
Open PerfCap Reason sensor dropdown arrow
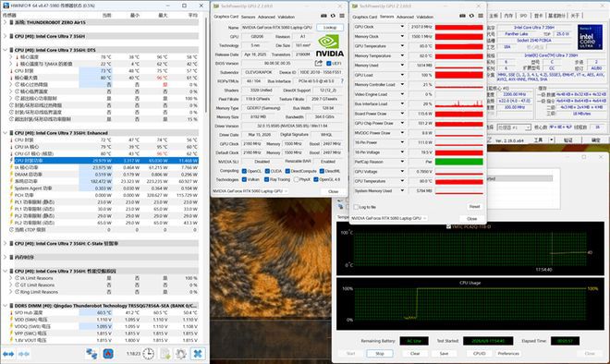coord(402,162)
